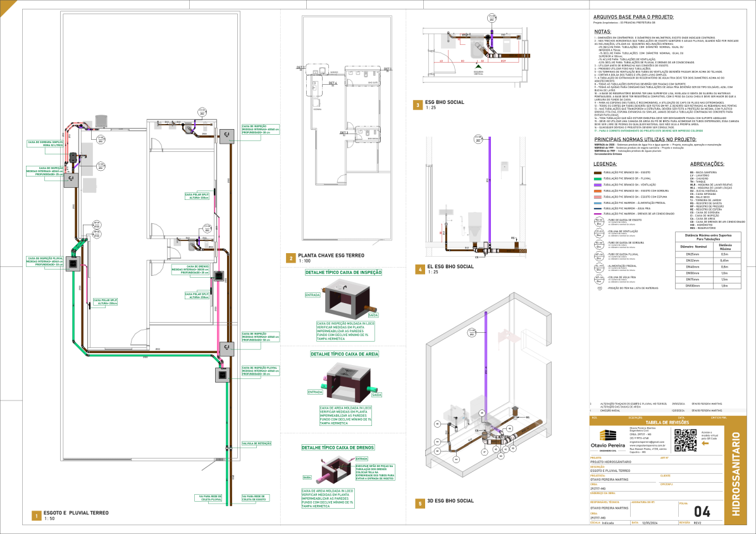The width and height of the screenshot is (756, 534).
Task: Click the purple Ventilação pipe legend swatch
Action: [598, 184]
